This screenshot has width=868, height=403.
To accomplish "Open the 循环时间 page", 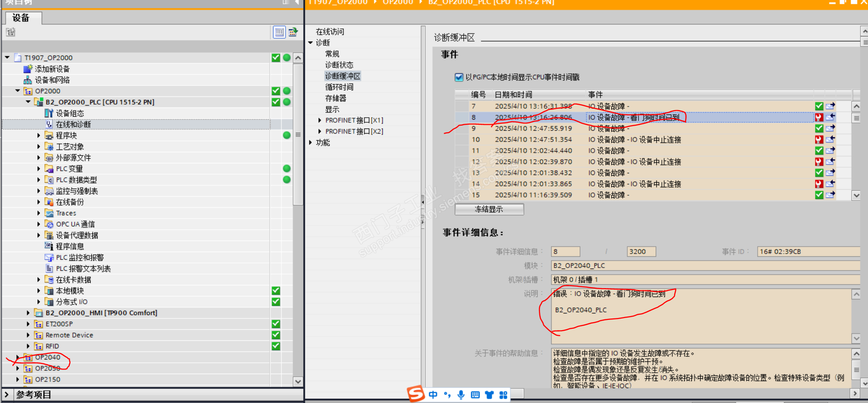I will 339,87.
